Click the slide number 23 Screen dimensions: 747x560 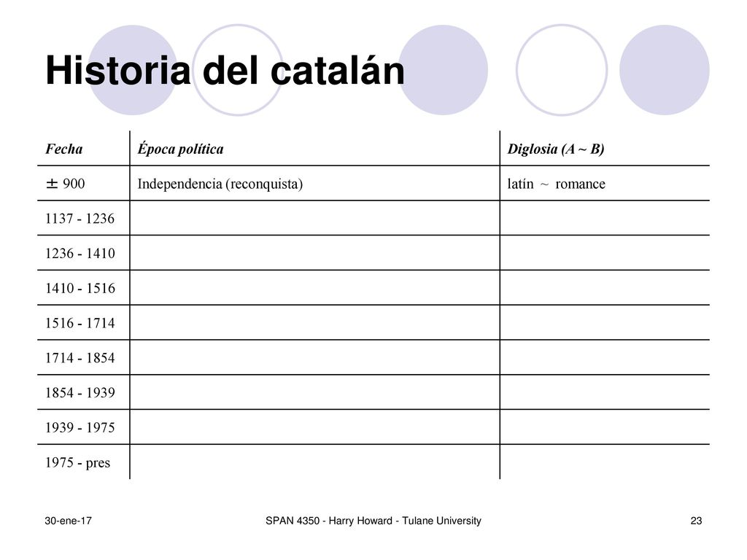point(696,521)
